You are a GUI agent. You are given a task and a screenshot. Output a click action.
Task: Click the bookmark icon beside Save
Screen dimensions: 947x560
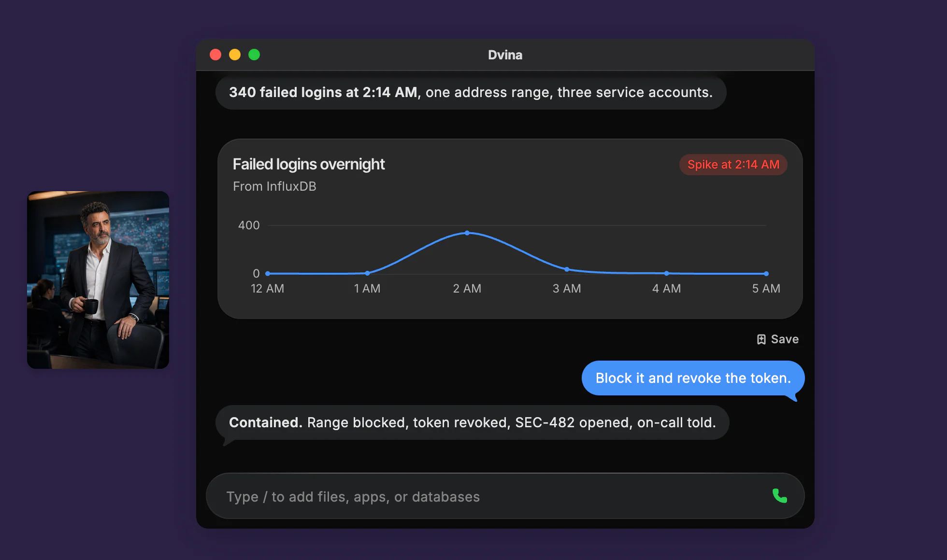pyautogui.click(x=761, y=339)
